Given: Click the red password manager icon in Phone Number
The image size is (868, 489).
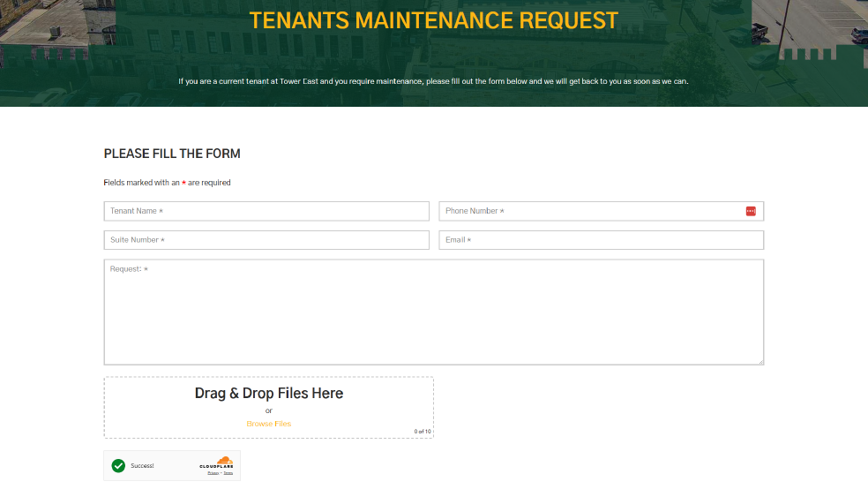Looking at the screenshot, I should coord(751,211).
